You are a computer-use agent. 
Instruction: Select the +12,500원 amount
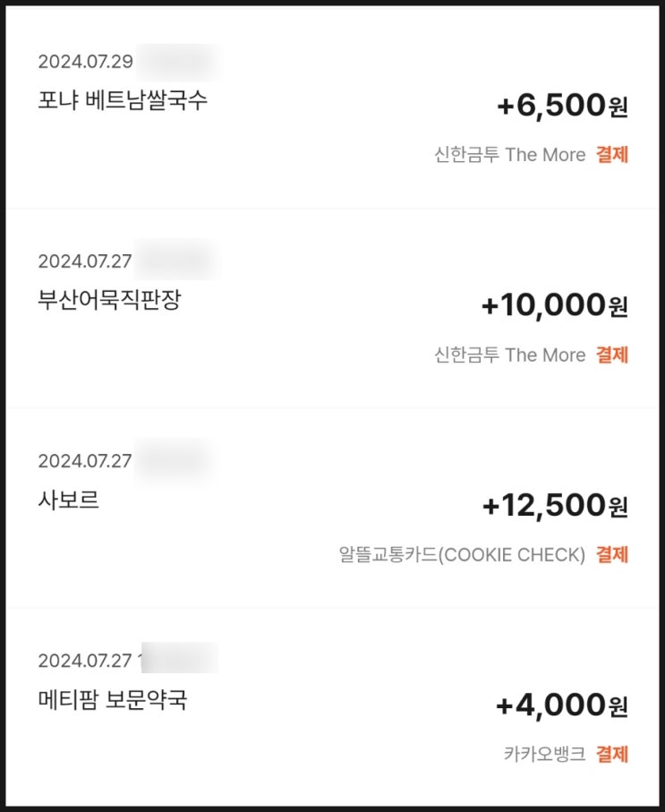tap(555, 506)
